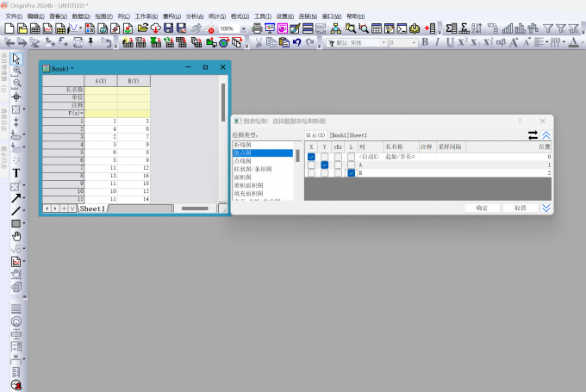The image size is (586, 392).
Task: Select the Zoom Out magnifier tool
Action: pyautogui.click(x=16, y=84)
